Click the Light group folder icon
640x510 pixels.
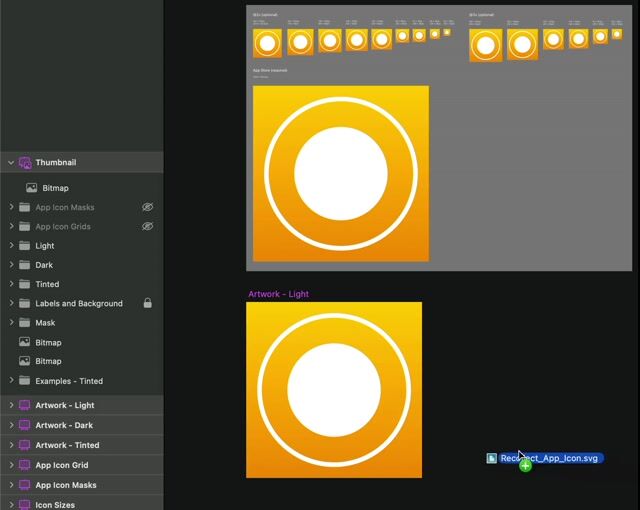pos(25,246)
